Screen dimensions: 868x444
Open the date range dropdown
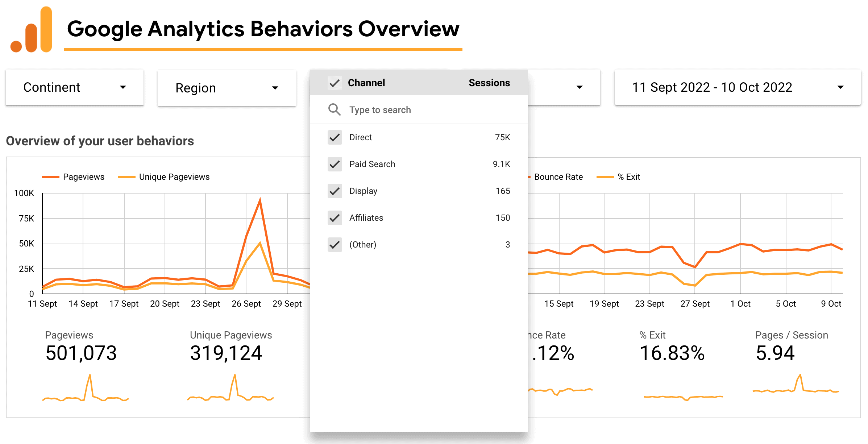[738, 87]
